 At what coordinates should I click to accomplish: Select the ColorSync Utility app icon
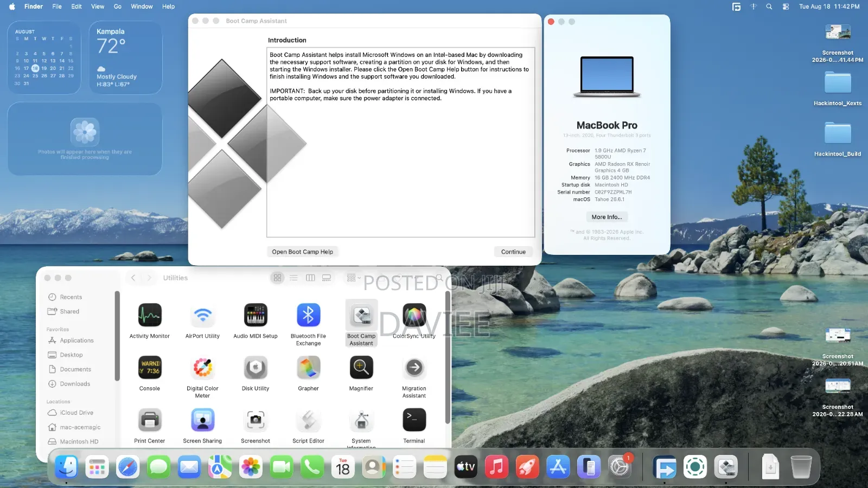[x=414, y=315]
